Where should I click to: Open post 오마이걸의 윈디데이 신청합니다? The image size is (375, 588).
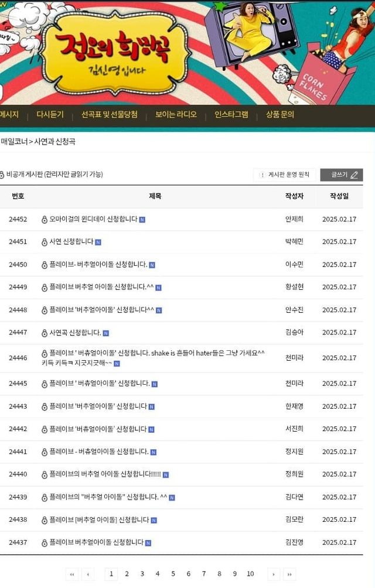[x=93, y=219]
